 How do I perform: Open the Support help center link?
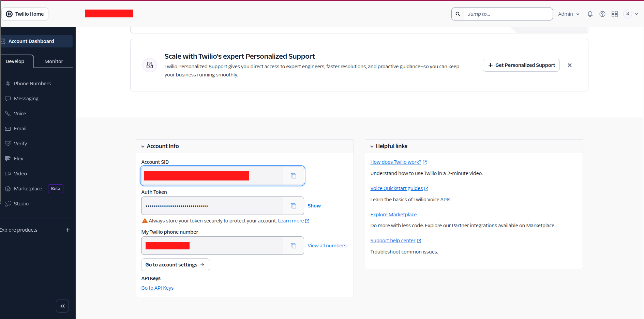pyautogui.click(x=393, y=240)
